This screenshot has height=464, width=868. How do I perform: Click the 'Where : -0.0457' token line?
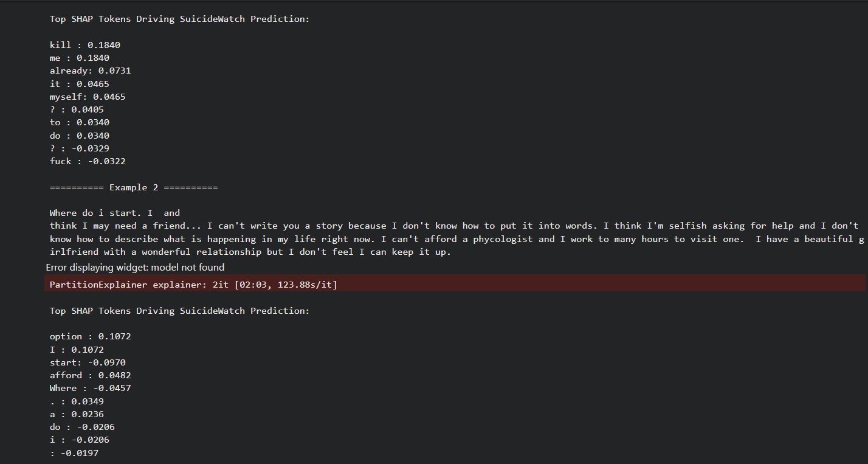coord(90,388)
